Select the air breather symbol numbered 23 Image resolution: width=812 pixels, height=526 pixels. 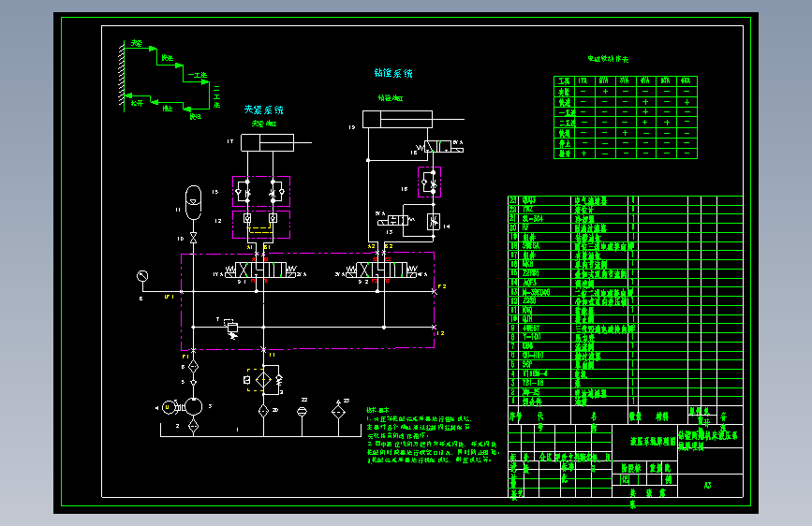339,412
